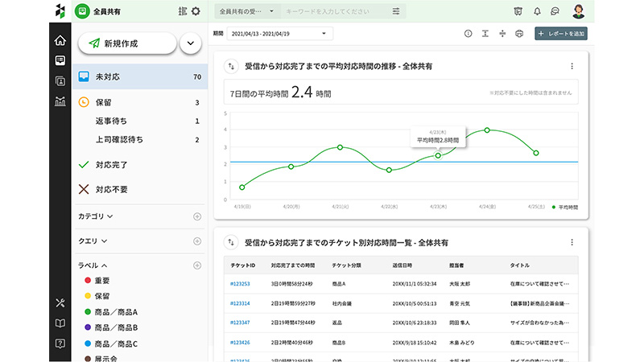Select the red 重要 label
This screenshot has height=362, width=644.
pyautogui.click(x=101, y=280)
